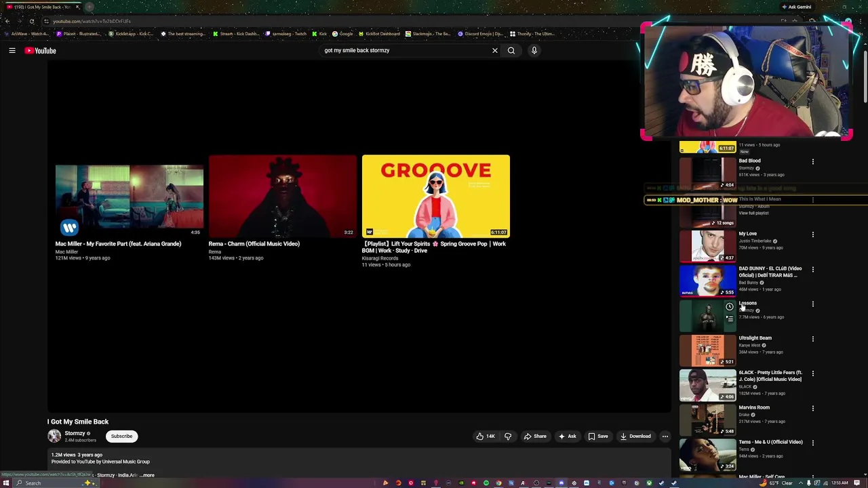The width and height of the screenshot is (868, 488).
Task: Play the Bad Blood sidebar thumbnail
Action: click(x=708, y=174)
